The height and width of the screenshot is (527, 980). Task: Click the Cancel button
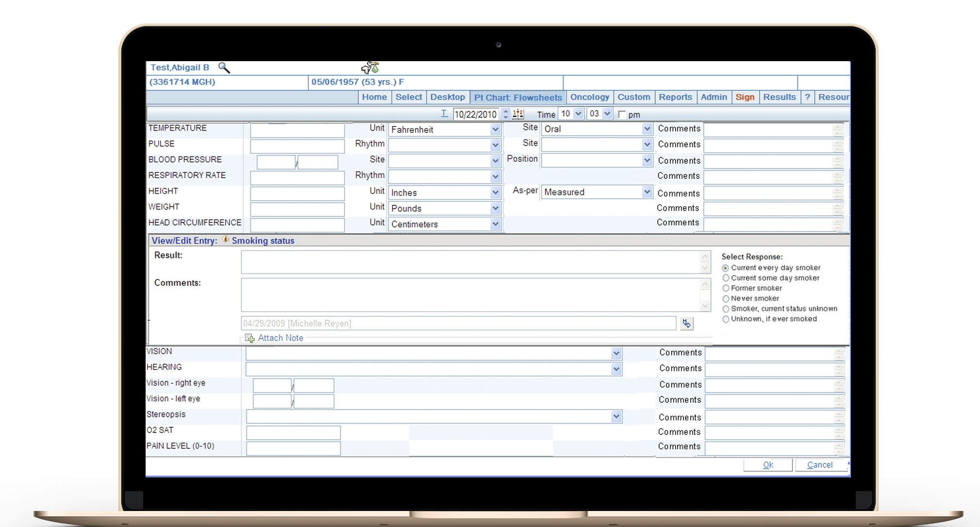pos(819,465)
